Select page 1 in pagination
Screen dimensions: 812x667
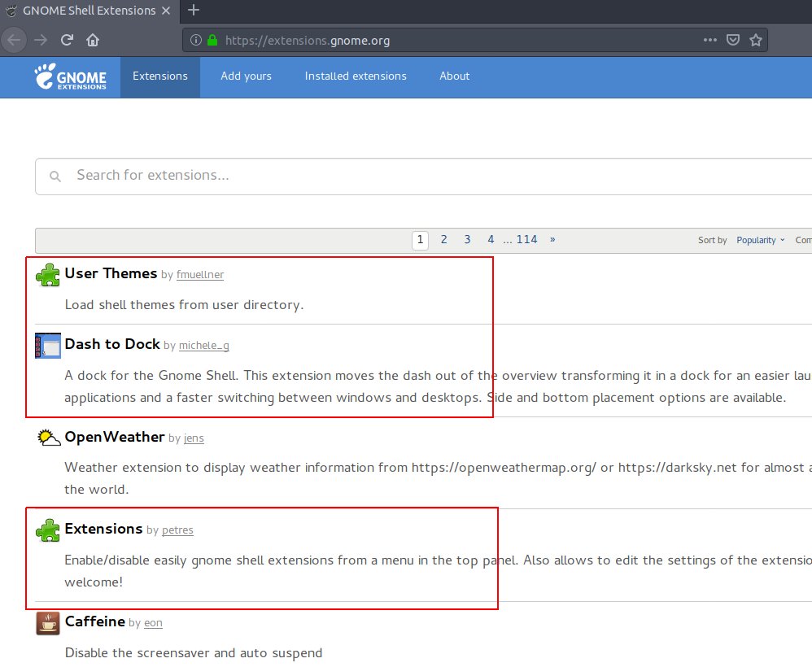420,240
